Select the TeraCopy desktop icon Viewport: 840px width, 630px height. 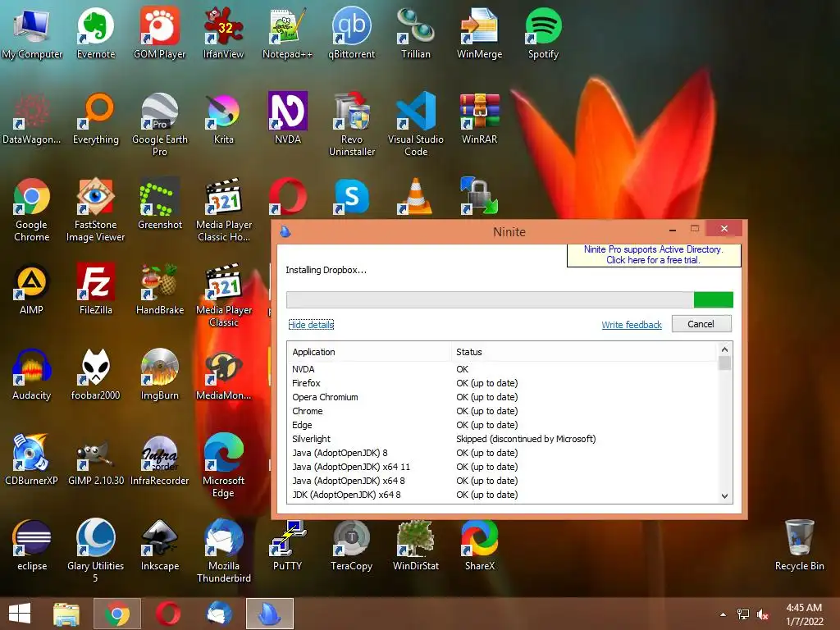(351, 546)
